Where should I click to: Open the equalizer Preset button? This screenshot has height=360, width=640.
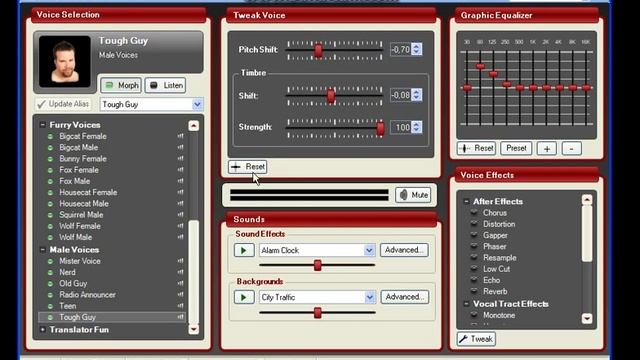516,148
